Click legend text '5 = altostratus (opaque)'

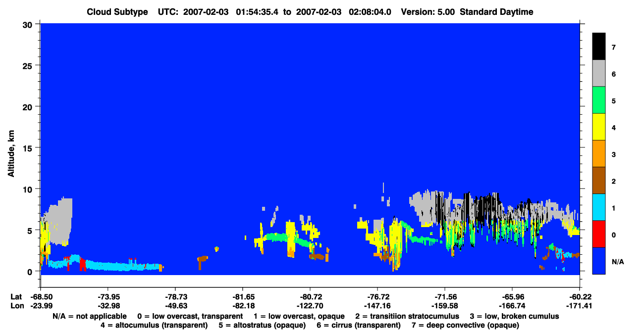click(x=263, y=325)
